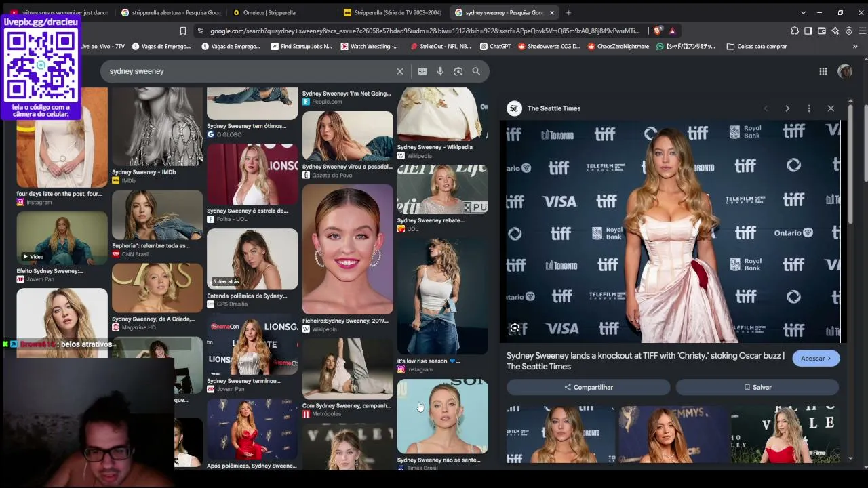View site information icon in address bar
Viewport: 868px width, 488px height.
click(x=200, y=30)
